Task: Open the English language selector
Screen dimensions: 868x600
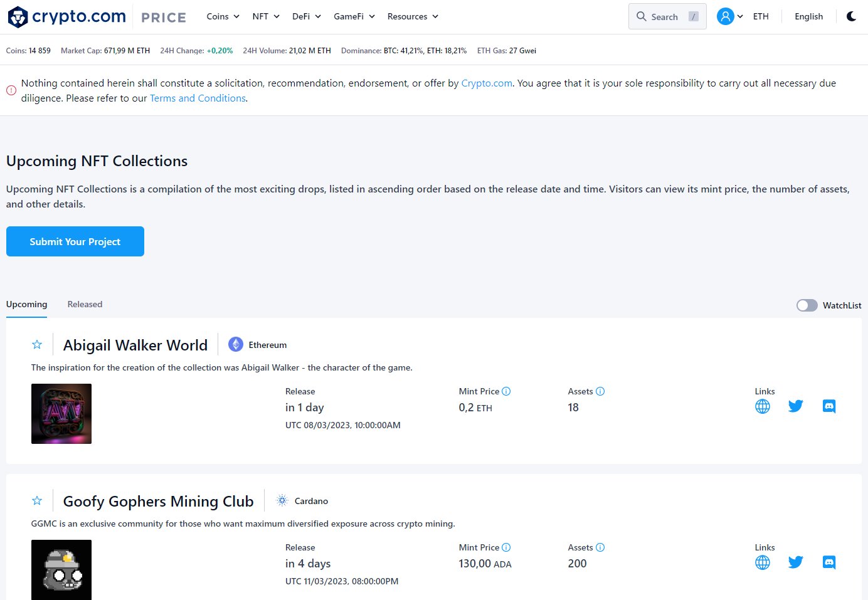Action: 808,16
